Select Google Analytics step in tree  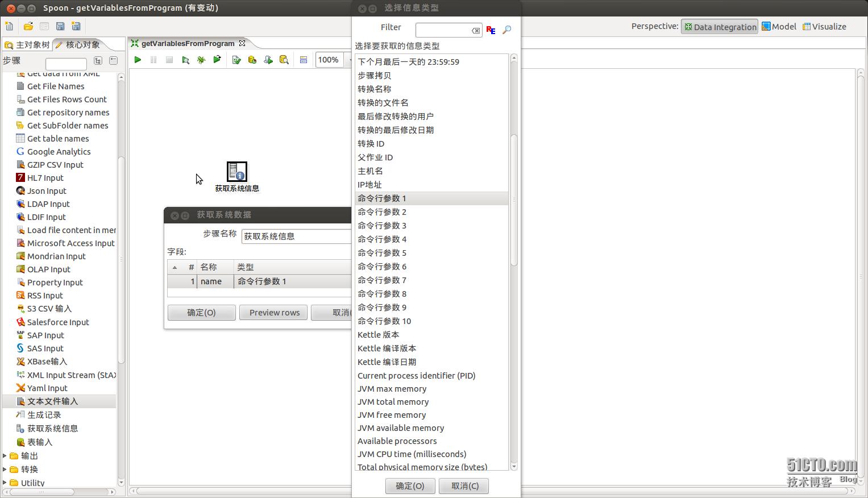coord(59,152)
